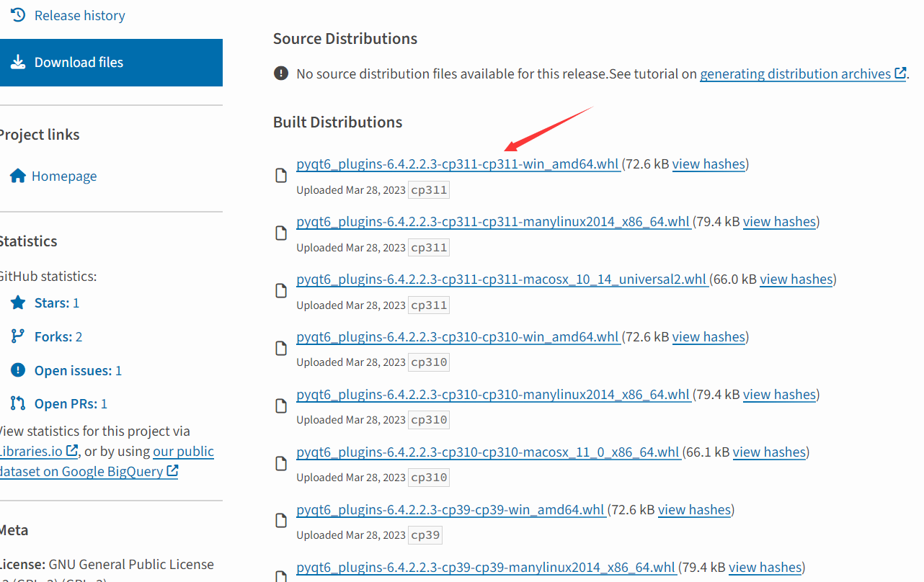View hashes for cp310 win_amd64 wheel
924x582 pixels.
pyautogui.click(x=708, y=337)
